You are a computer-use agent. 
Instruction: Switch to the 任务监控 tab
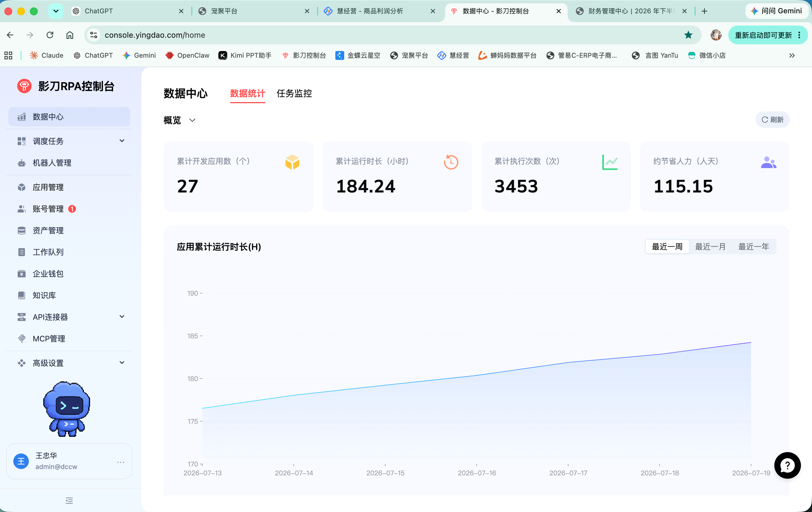[x=294, y=93]
